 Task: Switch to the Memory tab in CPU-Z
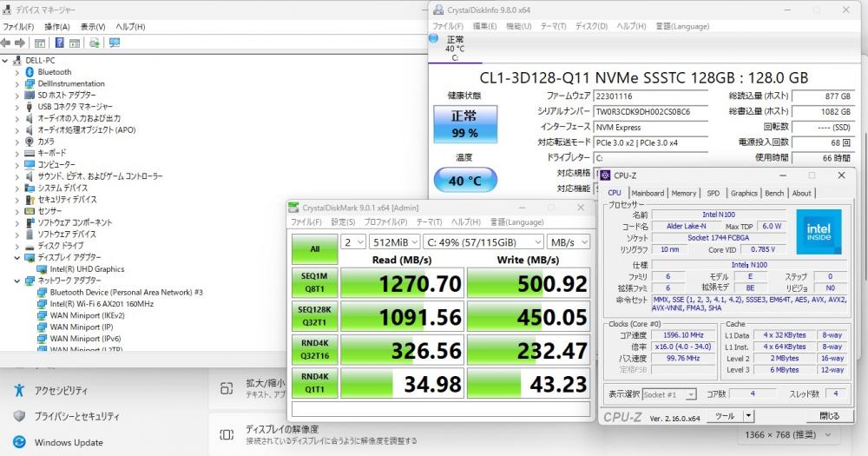[684, 193]
